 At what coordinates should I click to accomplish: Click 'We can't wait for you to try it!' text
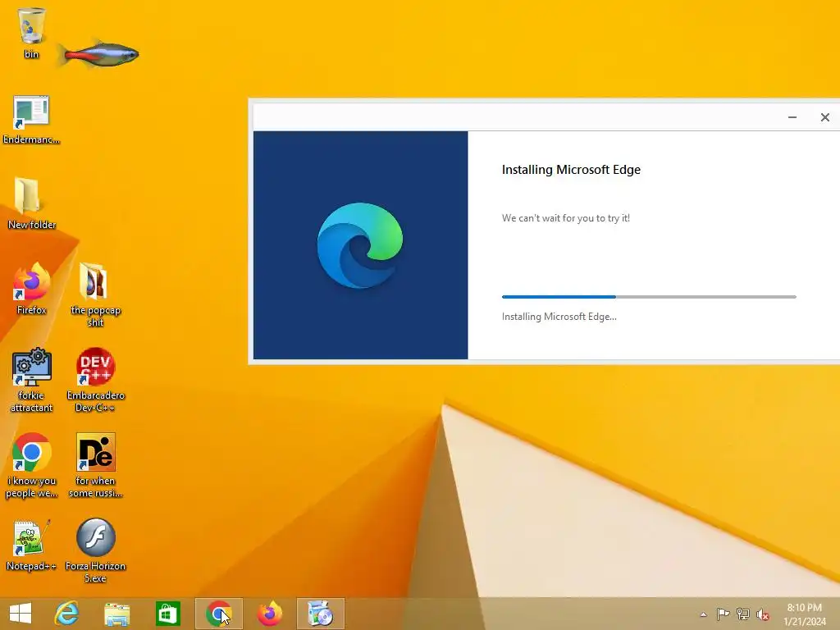[566, 218]
